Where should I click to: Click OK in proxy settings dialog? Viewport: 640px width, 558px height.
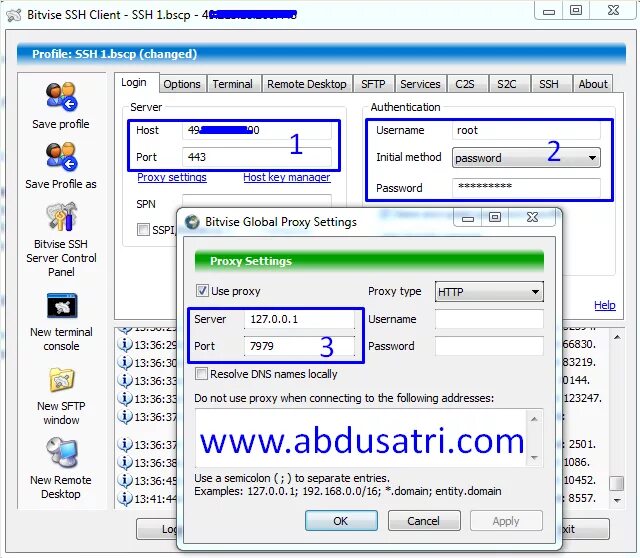341,521
